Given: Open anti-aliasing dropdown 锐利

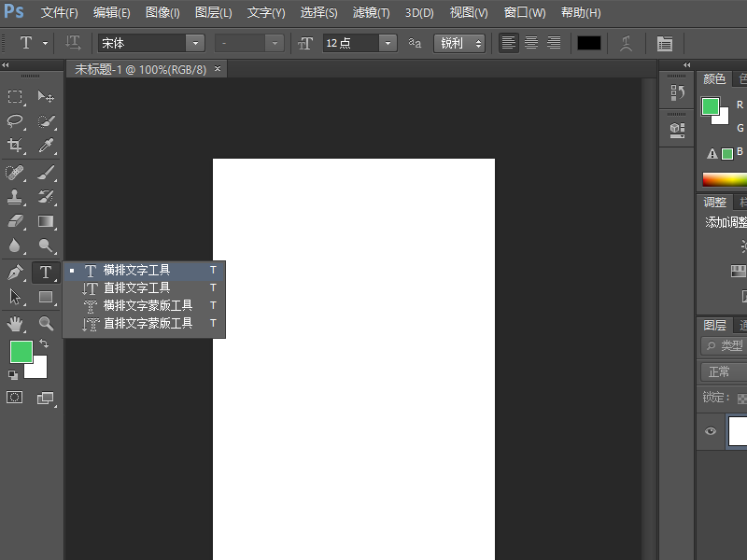Looking at the screenshot, I should pyautogui.click(x=459, y=43).
